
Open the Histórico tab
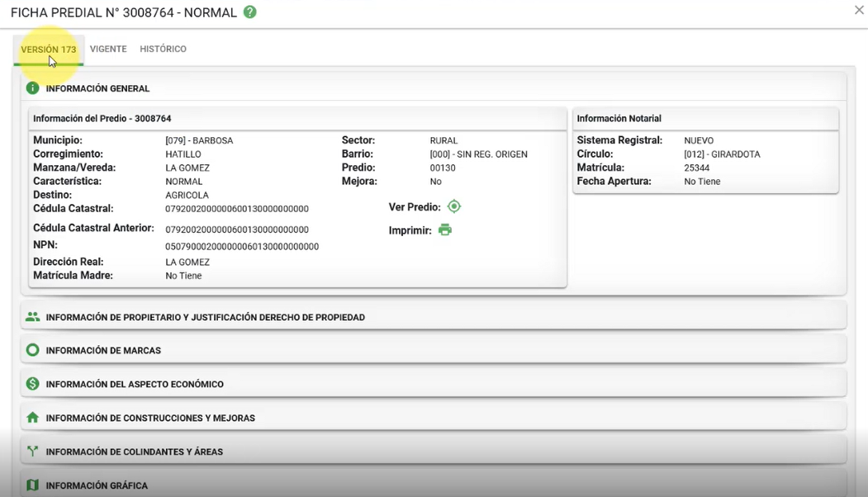pyautogui.click(x=163, y=50)
